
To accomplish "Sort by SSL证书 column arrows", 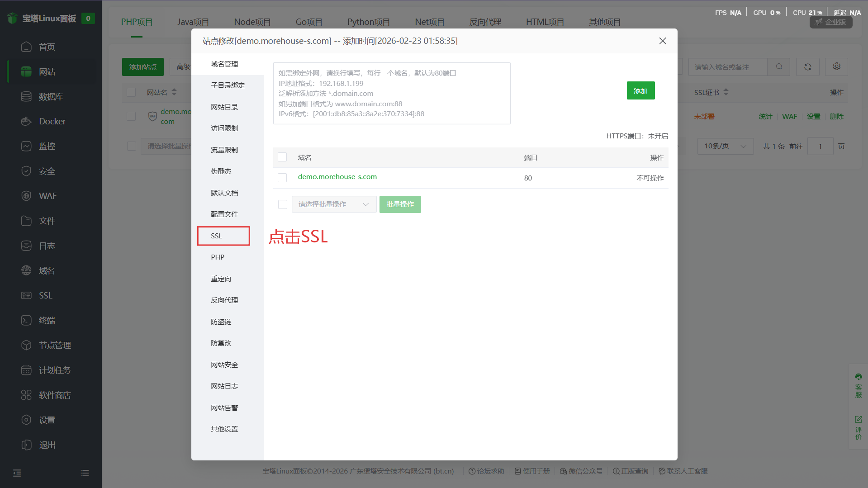I will (x=726, y=92).
